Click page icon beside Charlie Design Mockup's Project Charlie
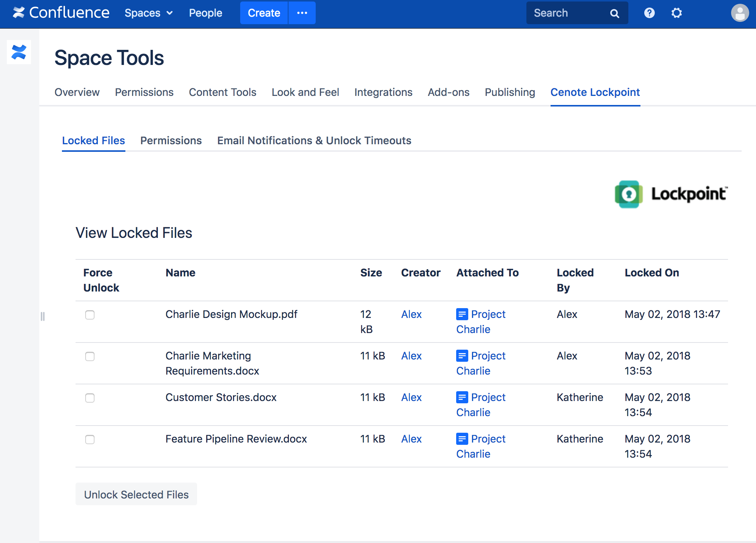Image resolution: width=756 pixels, height=543 pixels. click(x=462, y=314)
